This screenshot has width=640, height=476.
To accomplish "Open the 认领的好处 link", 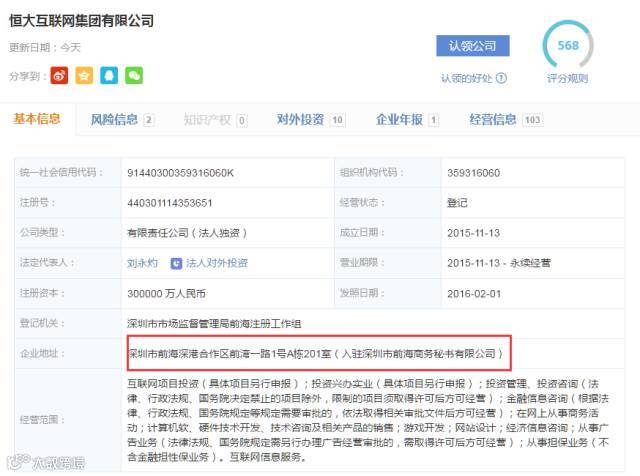I will click(x=467, y=78).
